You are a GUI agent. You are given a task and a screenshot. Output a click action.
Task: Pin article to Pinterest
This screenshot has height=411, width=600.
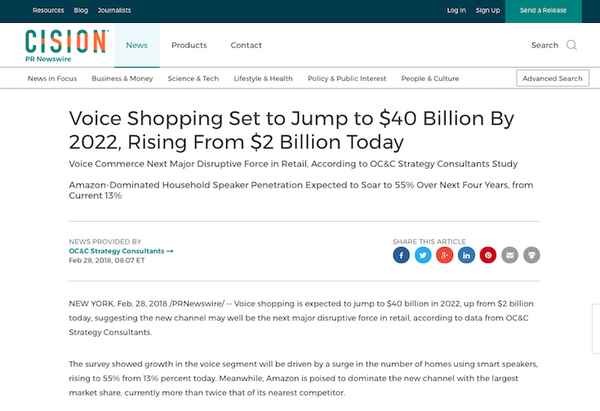click(x=488, y=255)
